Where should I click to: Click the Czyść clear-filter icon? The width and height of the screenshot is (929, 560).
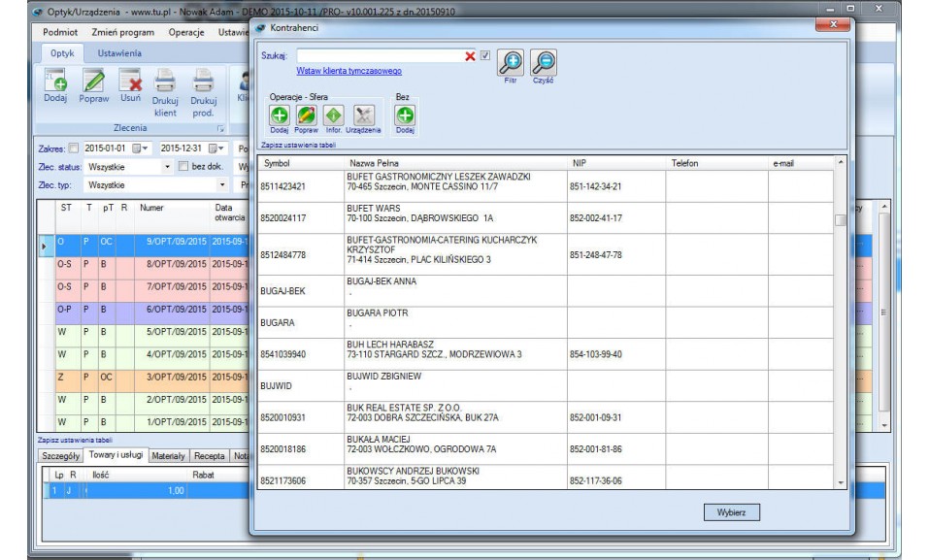tap(544, 64)
